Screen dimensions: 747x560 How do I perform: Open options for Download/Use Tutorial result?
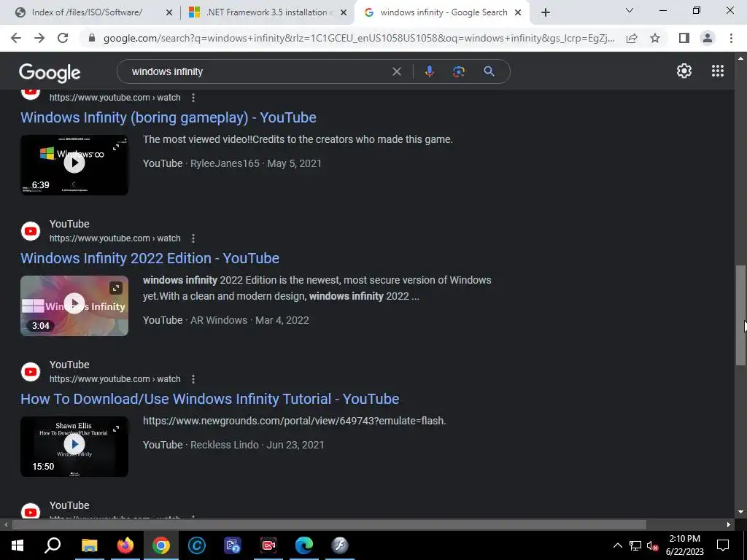click(x=193, y=379)
